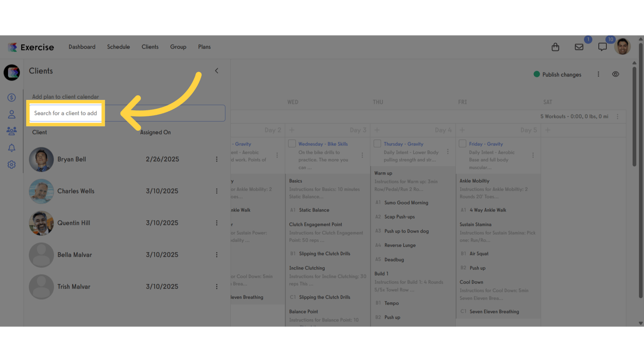This screenshot has width=644, height=362.
Task: Click the search for a client field
Action: point(66,113)
